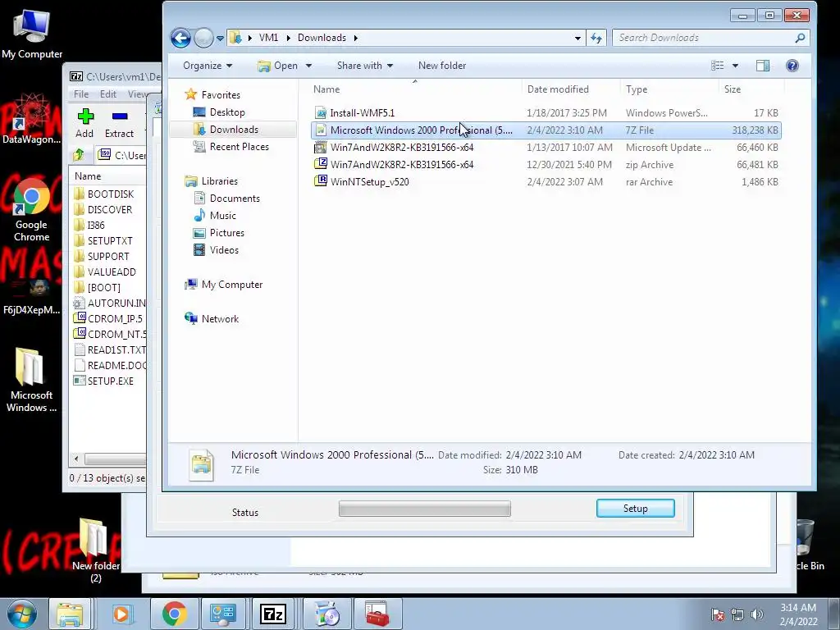
Task: Open the Edit menu in 7-Zip
Action: point(108,94)
